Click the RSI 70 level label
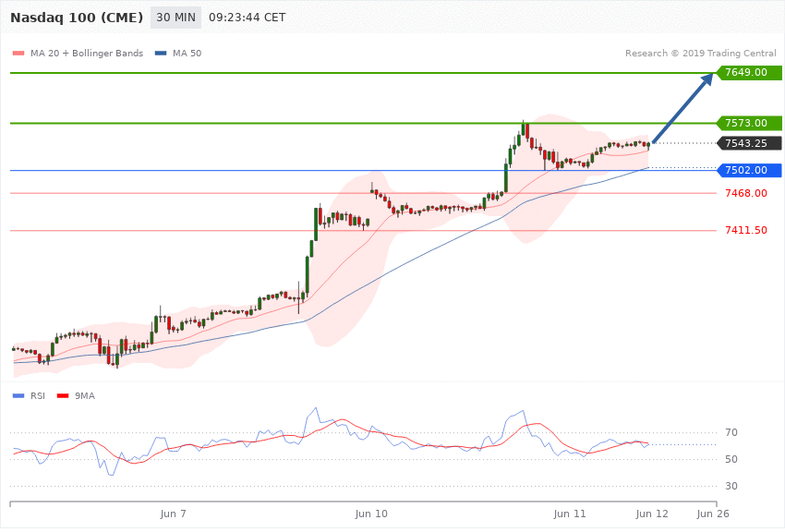Viewport: 785px width, 532px height. pyautogui.click(x=731, y=432)
